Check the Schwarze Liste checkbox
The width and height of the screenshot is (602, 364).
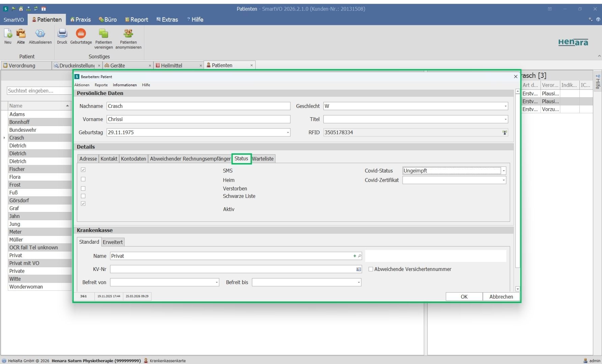coord(83,196)
